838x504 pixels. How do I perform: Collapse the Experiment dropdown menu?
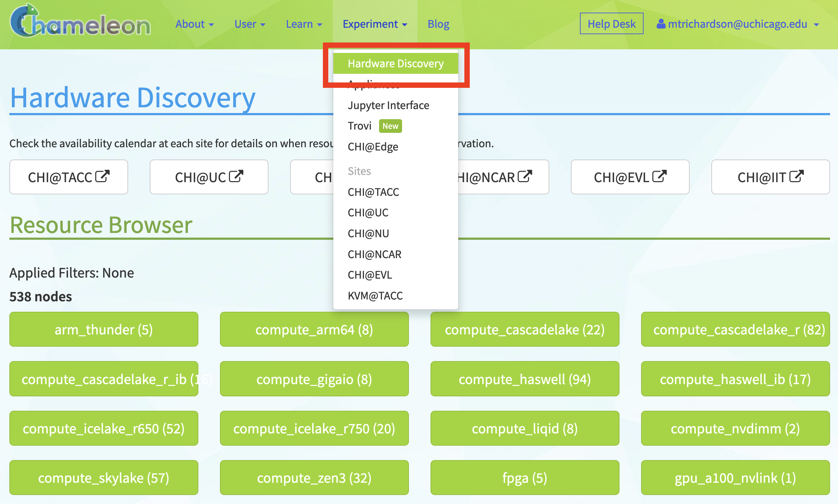pos(375,24)
